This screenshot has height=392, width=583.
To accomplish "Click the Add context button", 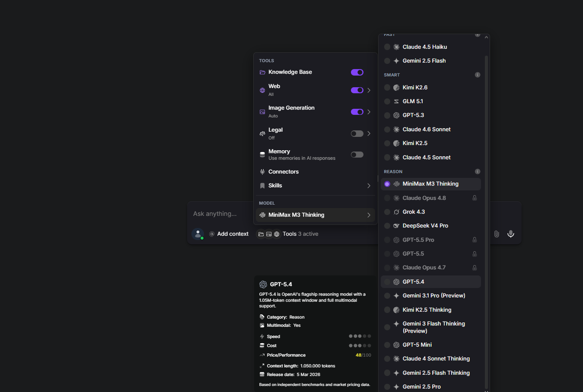I will point(229,234).
